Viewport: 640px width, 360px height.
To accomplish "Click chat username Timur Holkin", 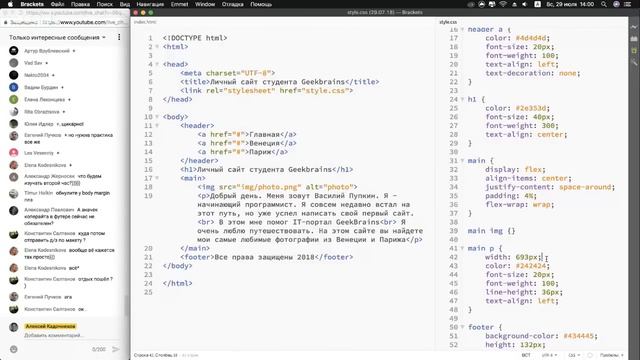I will point(38,193).
